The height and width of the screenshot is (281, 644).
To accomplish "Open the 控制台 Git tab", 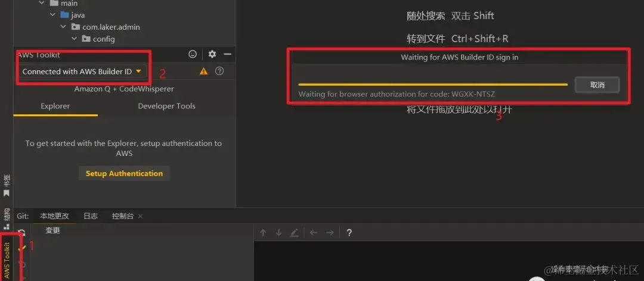I will click(x=122, y=216).
